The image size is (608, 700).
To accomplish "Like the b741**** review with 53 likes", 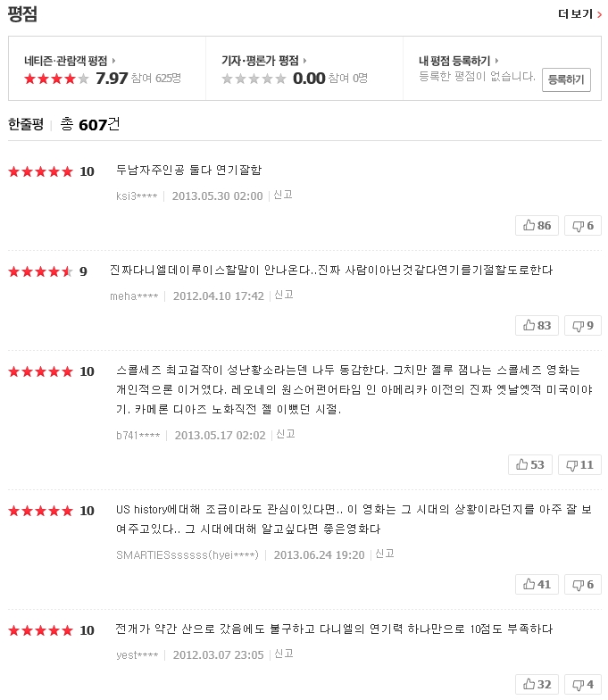I will [530, 464].
